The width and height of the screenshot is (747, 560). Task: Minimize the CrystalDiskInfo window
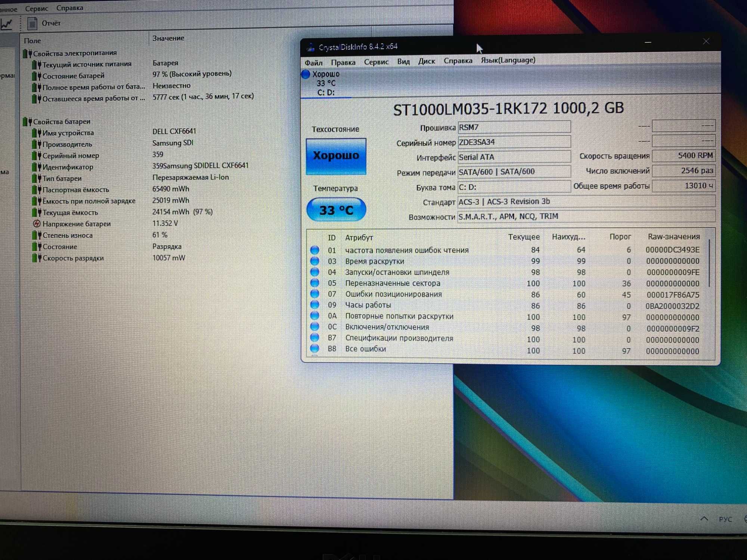648,43
